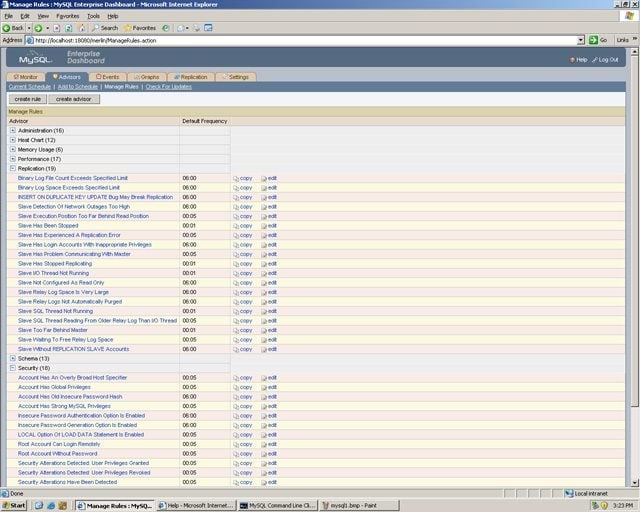
Task: Click the IE Forward button
Action: [38, 28]
